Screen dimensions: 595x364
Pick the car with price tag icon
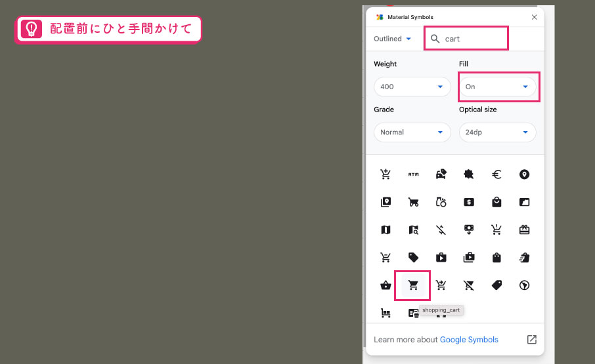441,174
